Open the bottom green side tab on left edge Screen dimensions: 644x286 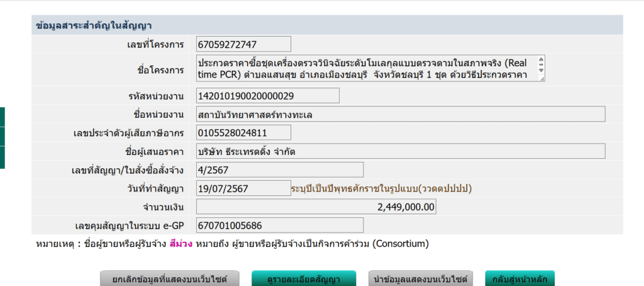coord(2,157)
